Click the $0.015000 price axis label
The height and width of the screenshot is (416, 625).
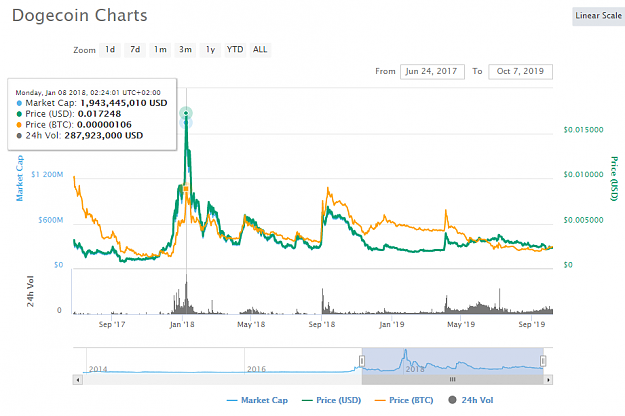tap(583, 130)
